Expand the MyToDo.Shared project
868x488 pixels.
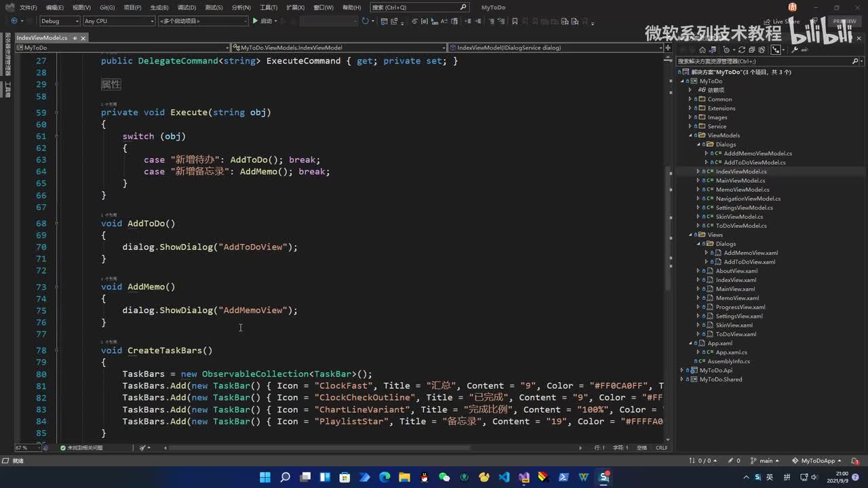coord(682,380)
